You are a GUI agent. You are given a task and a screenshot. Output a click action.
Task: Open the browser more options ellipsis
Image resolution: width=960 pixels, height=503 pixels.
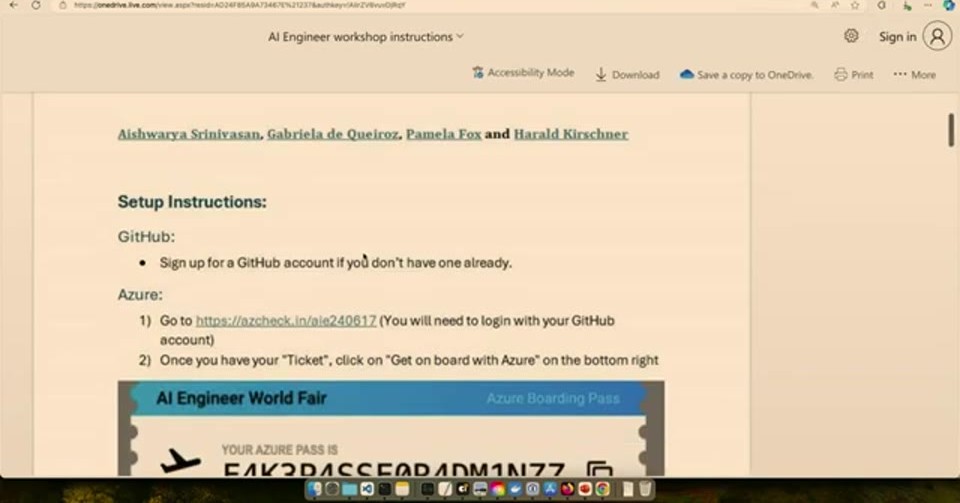[928, 5]
